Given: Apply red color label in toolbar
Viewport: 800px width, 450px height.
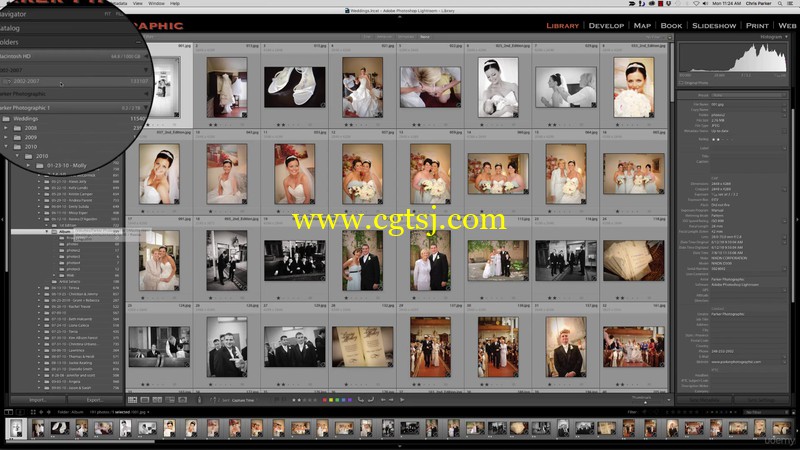Looking at the screenshot, I should pyautogui.click(x=325, y=400).
